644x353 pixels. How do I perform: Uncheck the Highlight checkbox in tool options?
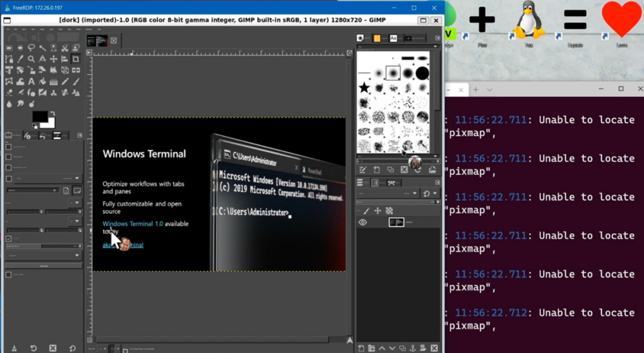pos(8,238)
